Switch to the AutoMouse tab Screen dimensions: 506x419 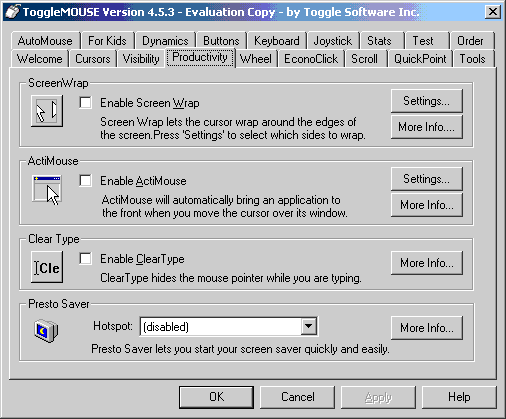(45, 41)
